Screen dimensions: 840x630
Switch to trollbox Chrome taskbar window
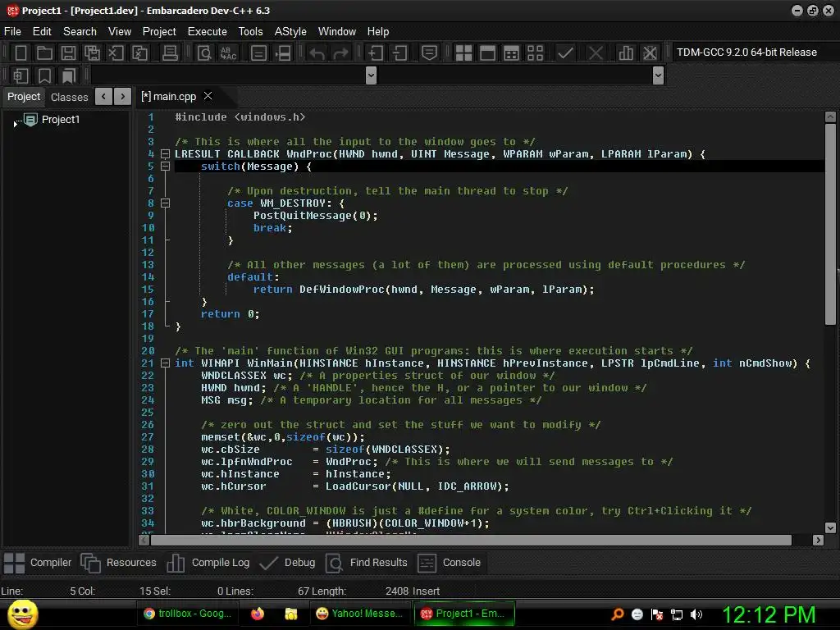click(x=187, y=614)
